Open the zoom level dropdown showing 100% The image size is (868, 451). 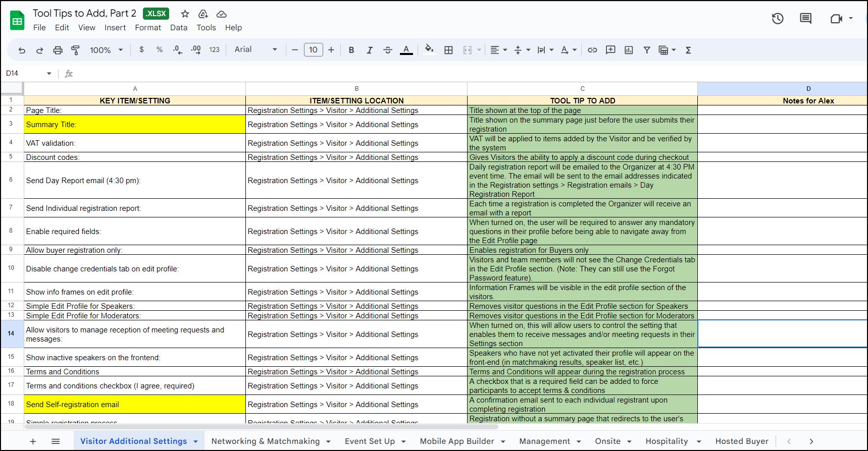coord(107,50)
